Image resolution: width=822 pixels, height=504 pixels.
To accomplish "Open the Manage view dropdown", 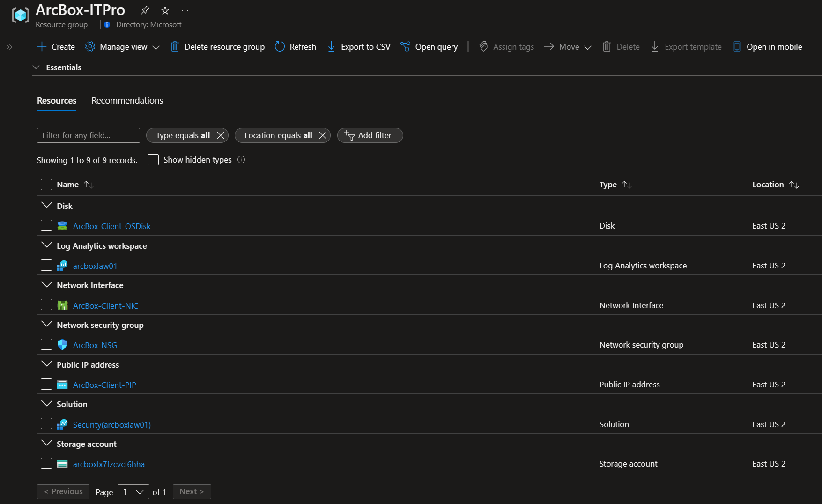I will (123, 47).
